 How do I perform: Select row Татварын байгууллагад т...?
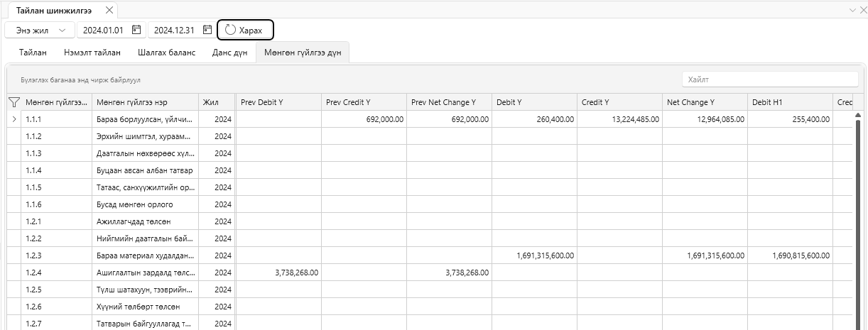(145, 324)
